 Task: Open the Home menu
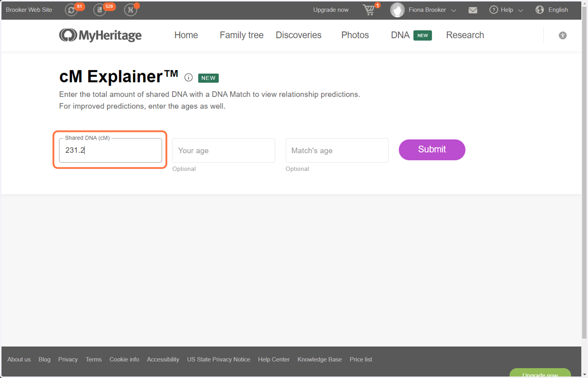pyautogui.click(x=186, y=35)
